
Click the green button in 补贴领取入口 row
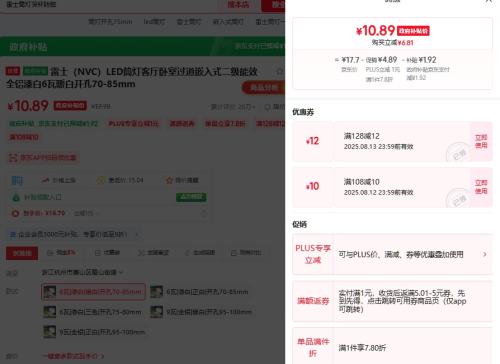coord(191,197)
